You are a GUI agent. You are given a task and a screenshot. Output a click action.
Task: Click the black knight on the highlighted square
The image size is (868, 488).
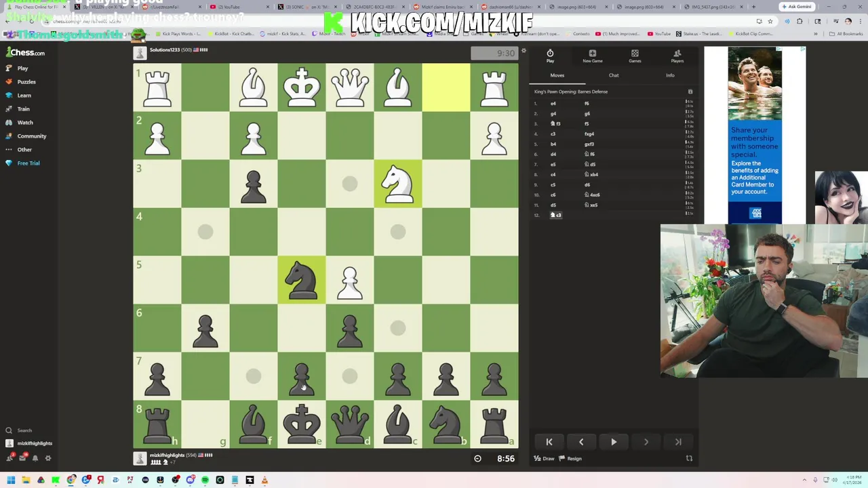point(302,280)
